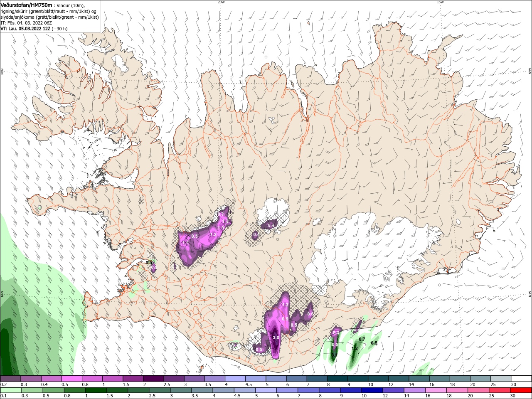Pick the 0.5 pink swatch in the upper legend row
This screenshot has width=532, height=399.
pos(71,379)
